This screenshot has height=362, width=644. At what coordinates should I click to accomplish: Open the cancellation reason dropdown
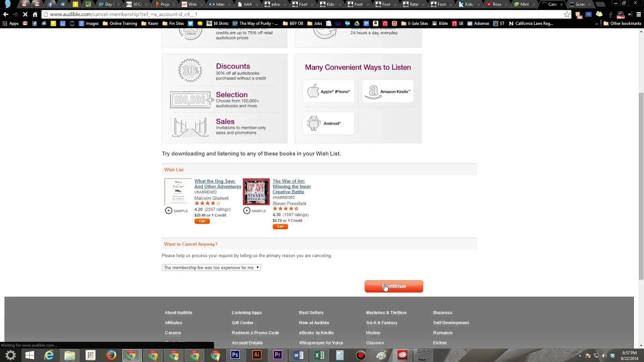(211, 267)
